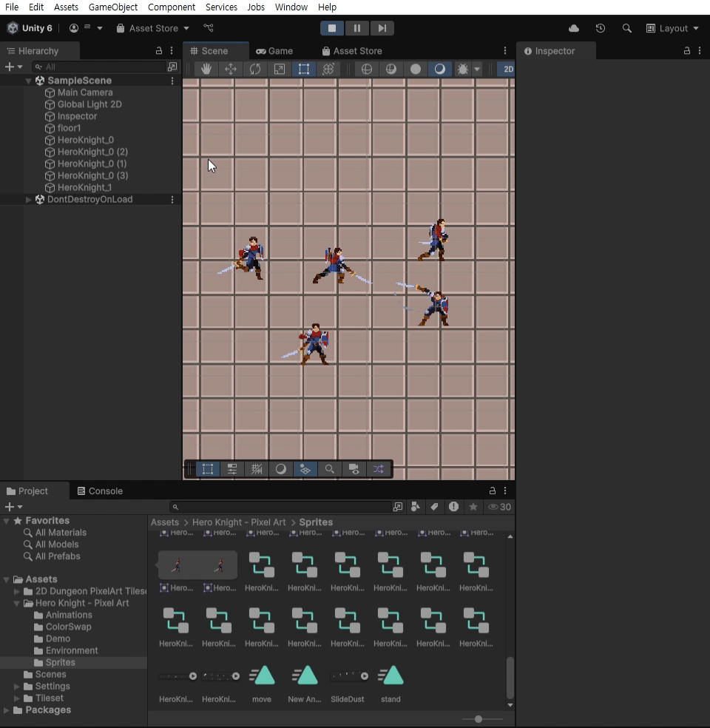Toggle the 2D view mode button
Viewport: 710px width, 728px height.
pos(508,70)
